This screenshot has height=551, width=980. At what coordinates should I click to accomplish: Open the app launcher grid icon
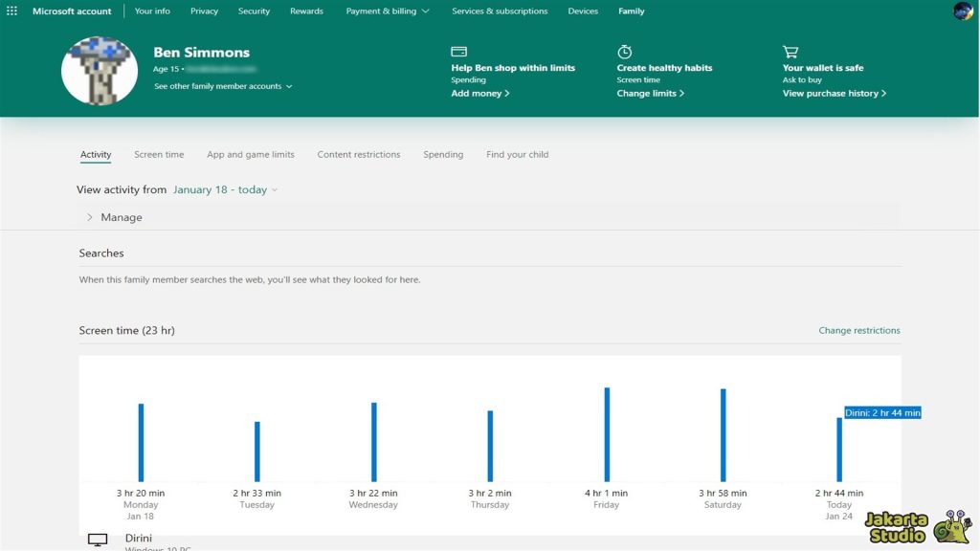click(x=11, y=11)
